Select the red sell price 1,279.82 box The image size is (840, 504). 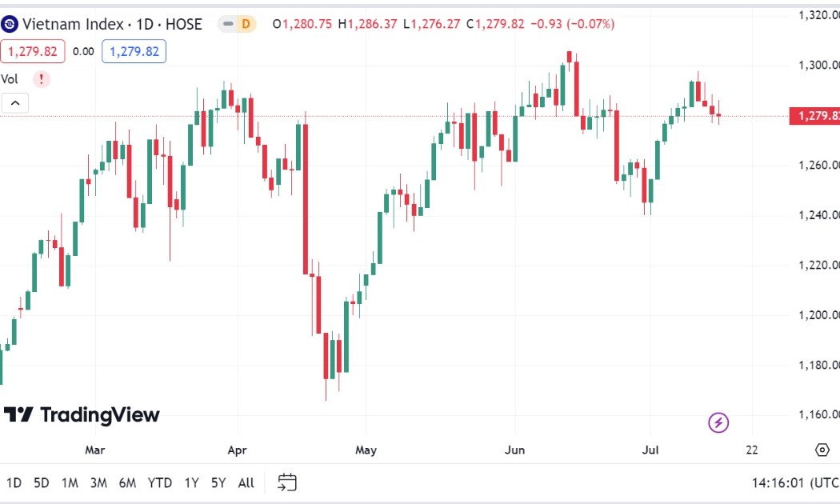[33, 51]
